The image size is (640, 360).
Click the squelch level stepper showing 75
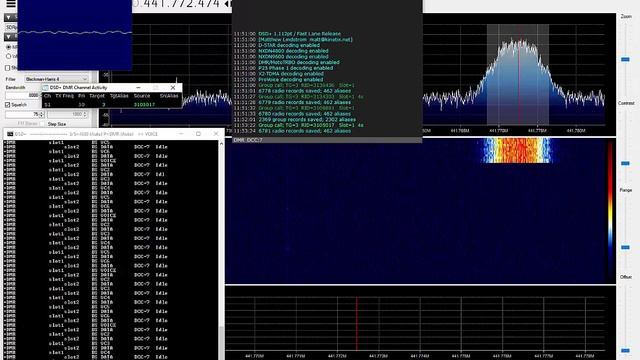[x=25, y=115]
